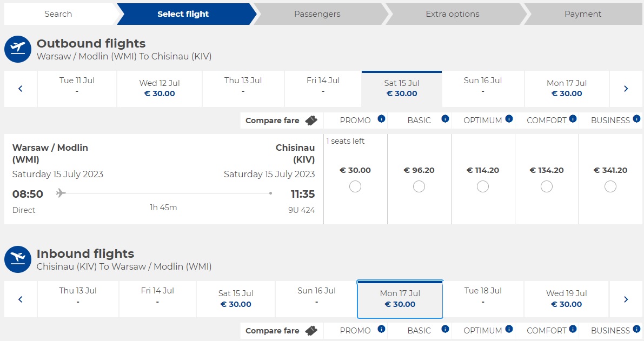Open OPTIMUM fare info icon in outbound header
This screenshot has height=341, width=644.
(x=509, y=118)
